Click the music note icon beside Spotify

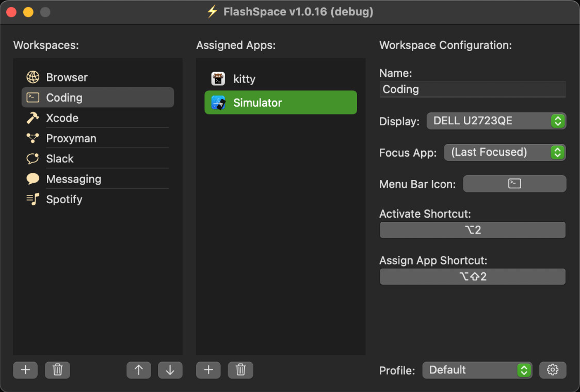point(33,199)
